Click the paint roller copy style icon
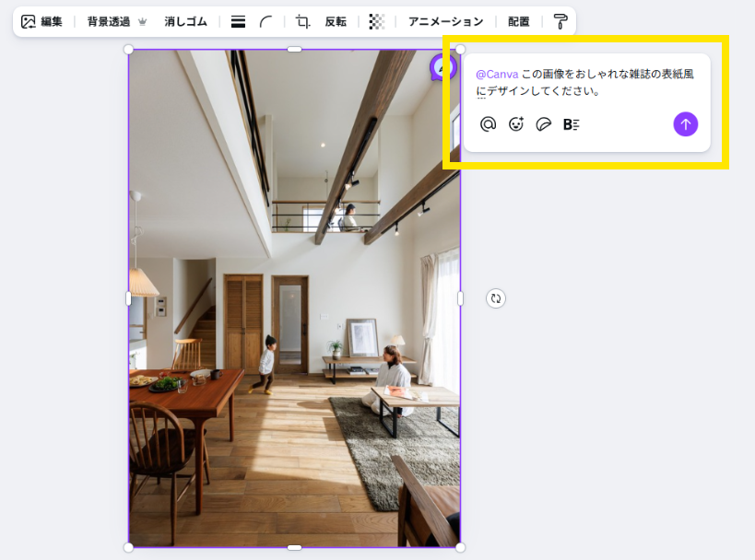The height and width of the screenshot is (560, 755). click(560, 21)
